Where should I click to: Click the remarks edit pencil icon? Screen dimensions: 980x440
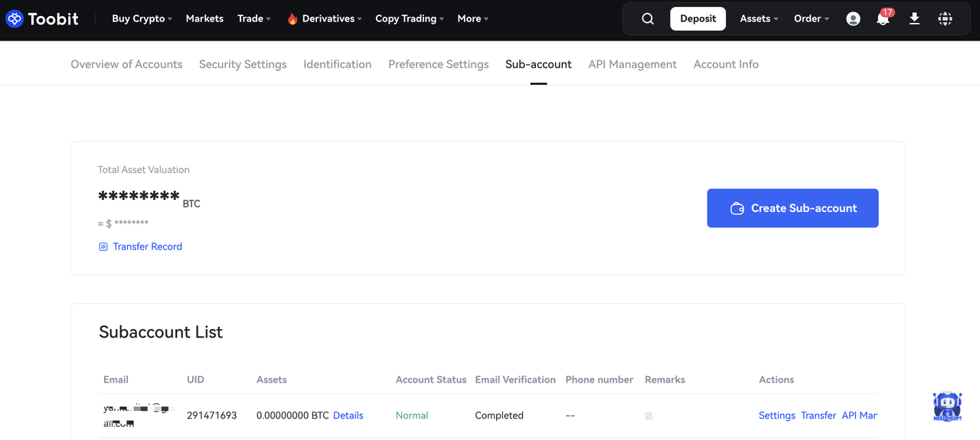(x=648, y=416)
